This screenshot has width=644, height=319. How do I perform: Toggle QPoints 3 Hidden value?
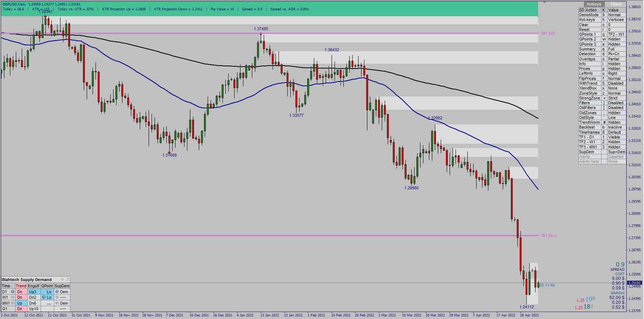click(x=617, y=44)
